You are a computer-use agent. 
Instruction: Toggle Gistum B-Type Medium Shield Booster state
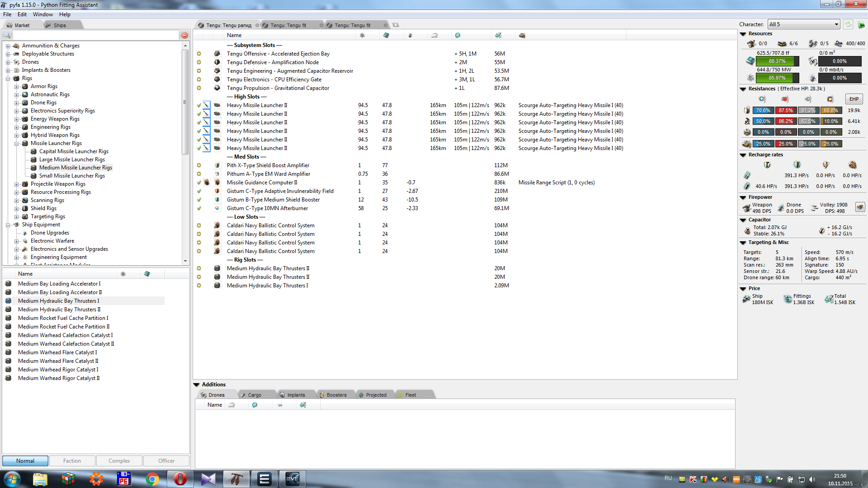pos(199,200)
